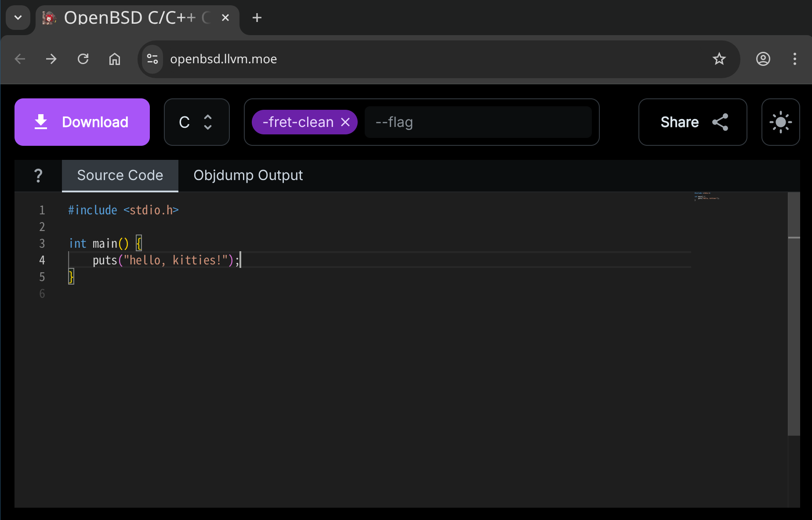Open the browser profile icon
This screenshot has height=520, width=812.
point(763,59)
